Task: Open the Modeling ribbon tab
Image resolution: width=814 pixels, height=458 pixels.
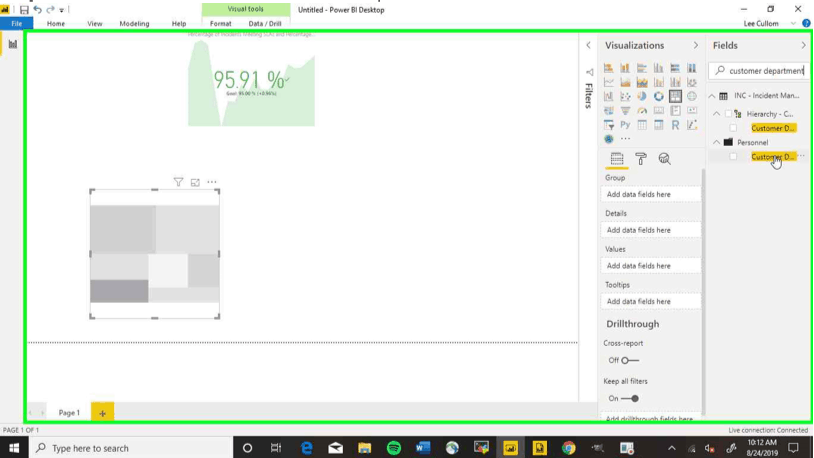Action: pos(134,23)
